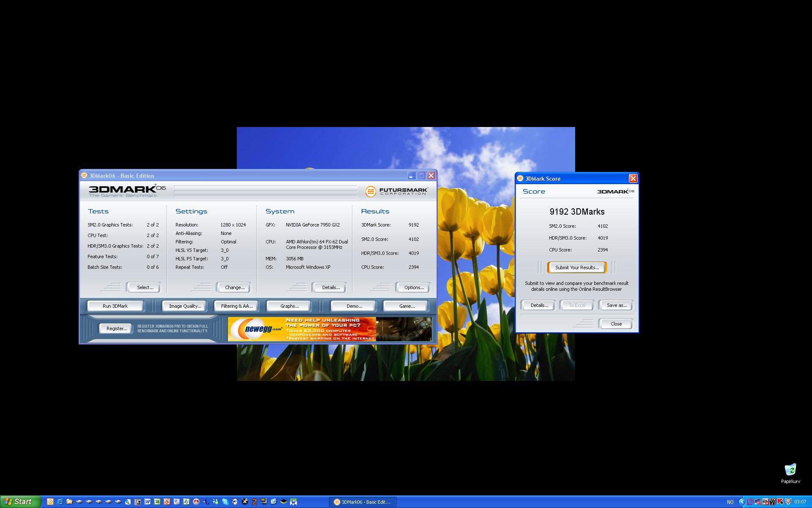Click 'CPU Score:' label in Score window
Image resolution: width=812 pixels, height=508 pixels.
point(560,250)
